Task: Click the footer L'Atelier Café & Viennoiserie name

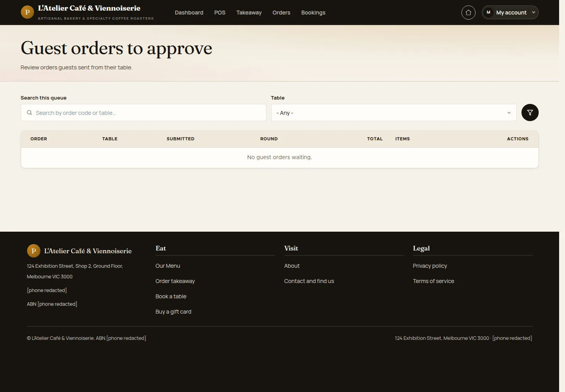Action: coord(88,251)
